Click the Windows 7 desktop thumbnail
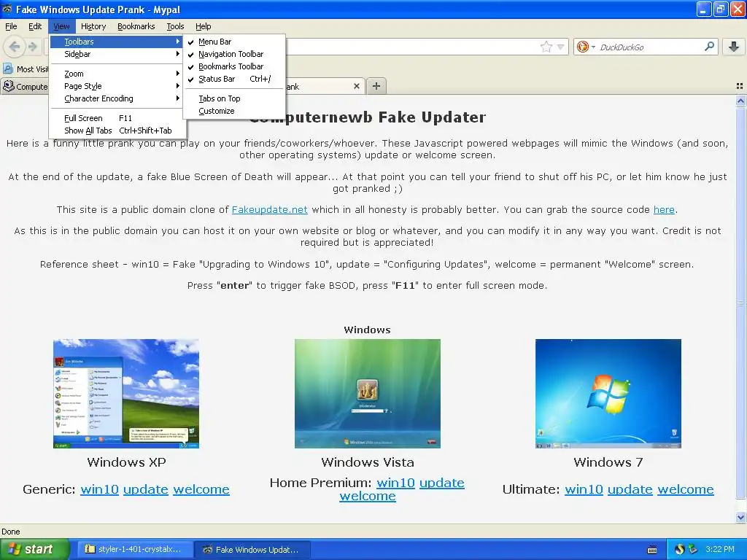The width and height of the screenshot is (747, 560). coord(608,393)
